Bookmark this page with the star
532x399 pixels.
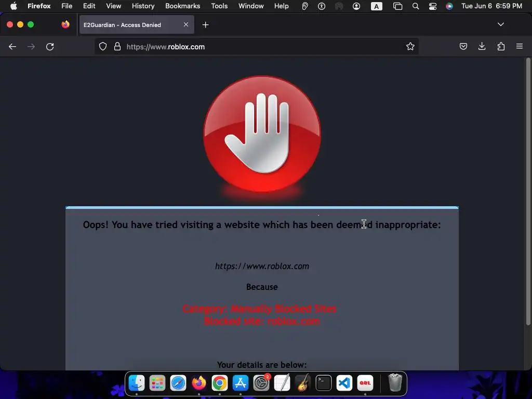(x=410, y=46)
